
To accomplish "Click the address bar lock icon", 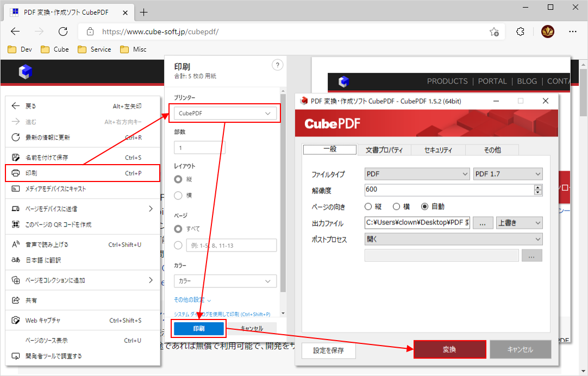I will (90, 32).
